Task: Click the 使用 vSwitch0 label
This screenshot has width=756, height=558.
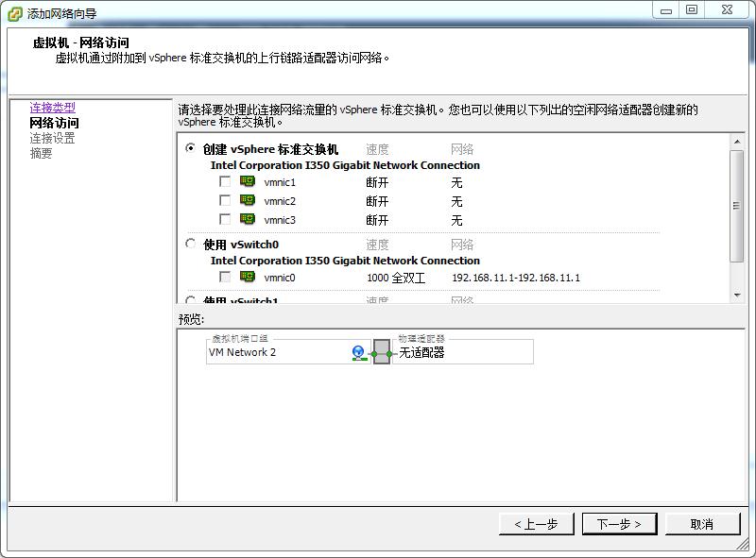Action: click(241, 245)
